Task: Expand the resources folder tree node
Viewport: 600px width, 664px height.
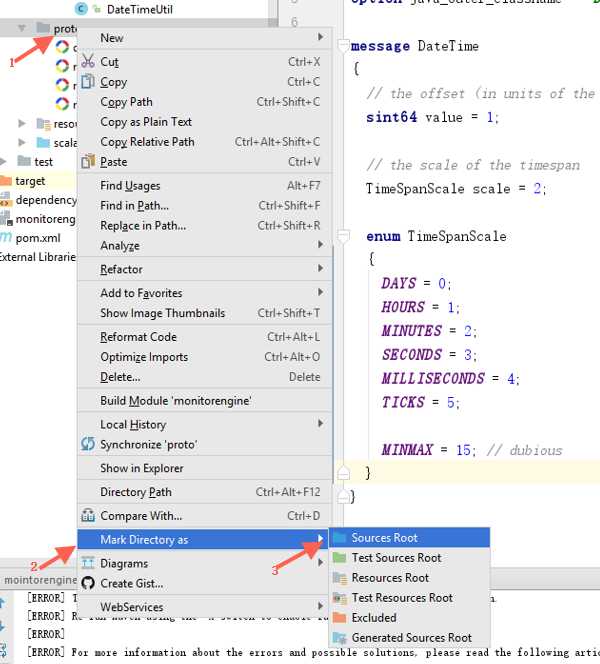Action: 22,123
